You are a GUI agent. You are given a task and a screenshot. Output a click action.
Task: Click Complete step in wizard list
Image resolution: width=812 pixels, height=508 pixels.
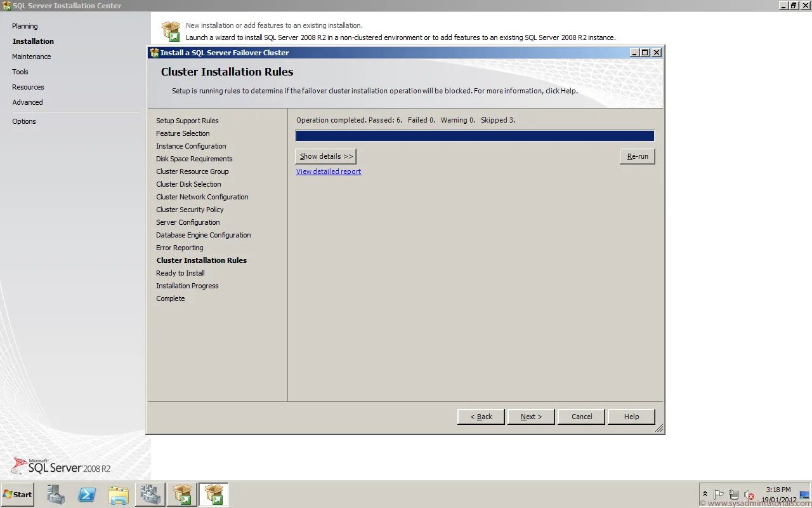(171, 298)
